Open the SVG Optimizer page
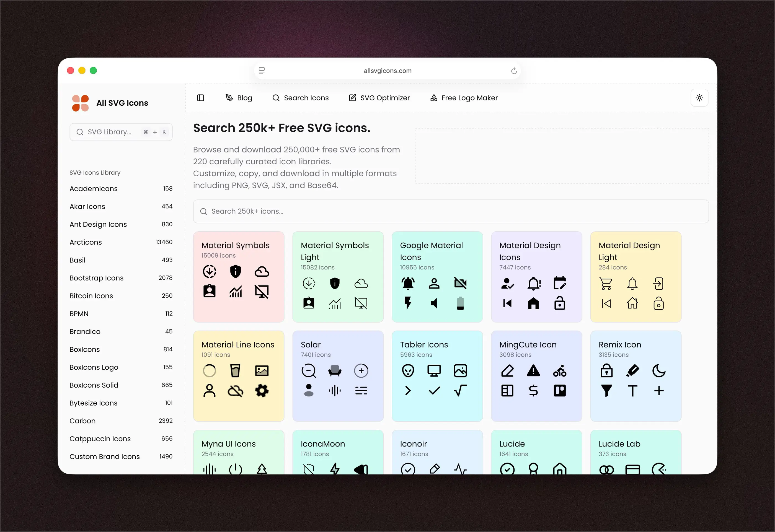775x532 pixels. coord(379,98)
